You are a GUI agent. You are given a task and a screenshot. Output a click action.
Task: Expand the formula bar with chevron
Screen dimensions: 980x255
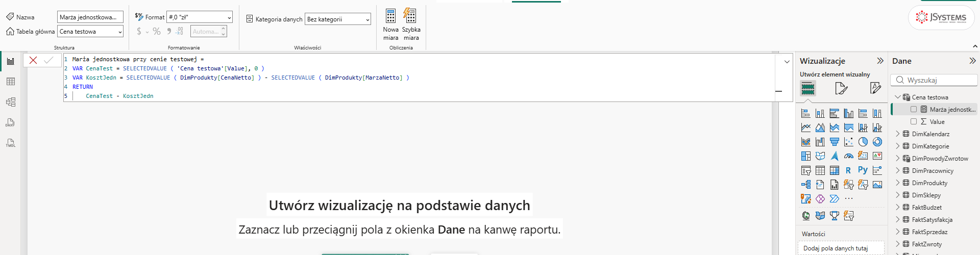click(x=787, y=61)
